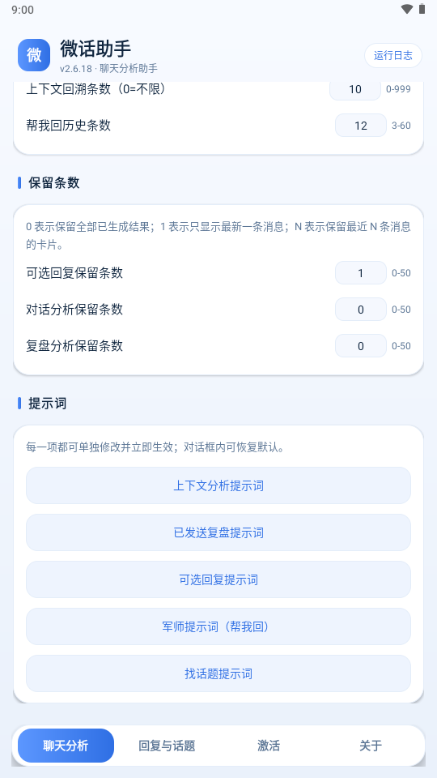Viewport: 437px width, 778px height.
Task: Edit the 复盘分析保留条数 value field
Action: (x=361, y=346)
